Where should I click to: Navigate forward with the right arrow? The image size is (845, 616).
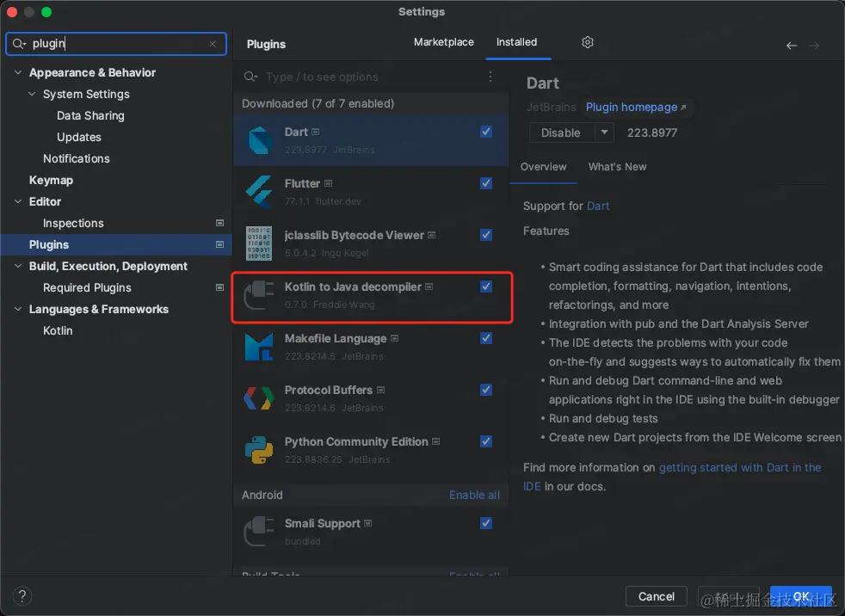814,46
